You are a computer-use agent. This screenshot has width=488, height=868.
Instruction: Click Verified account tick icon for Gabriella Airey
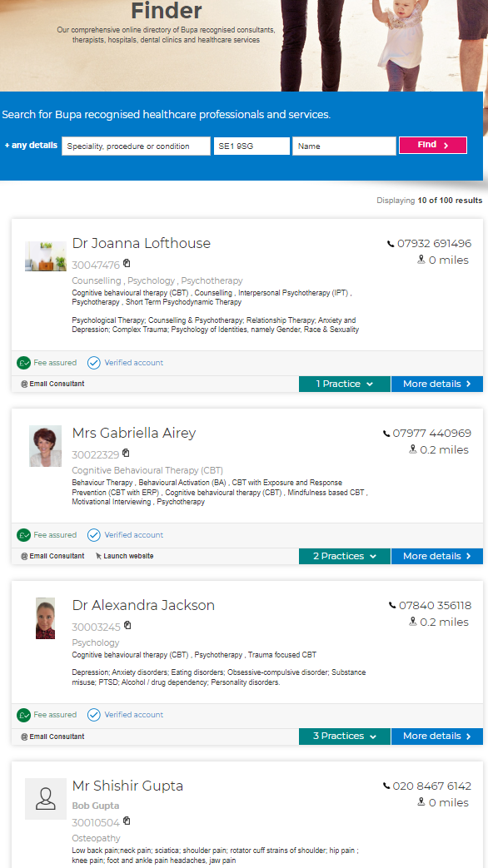[x=94, y=535]
